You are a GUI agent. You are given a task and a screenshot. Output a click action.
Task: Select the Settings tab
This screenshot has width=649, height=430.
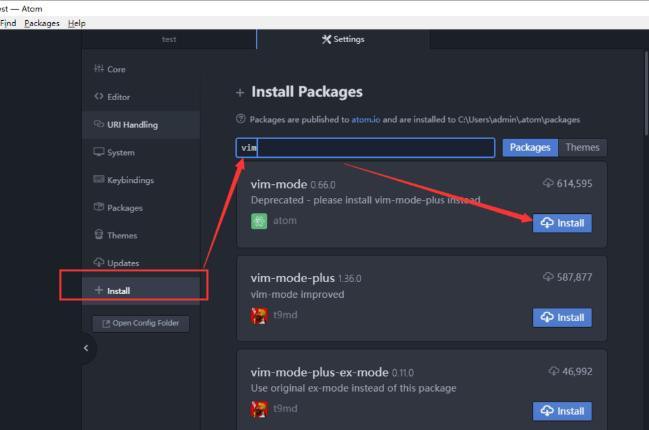coord(343,39)
